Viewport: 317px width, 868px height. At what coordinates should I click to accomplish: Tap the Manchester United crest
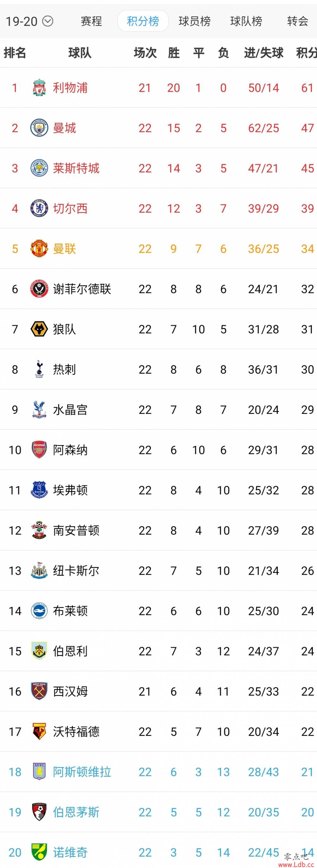(39, 248)
